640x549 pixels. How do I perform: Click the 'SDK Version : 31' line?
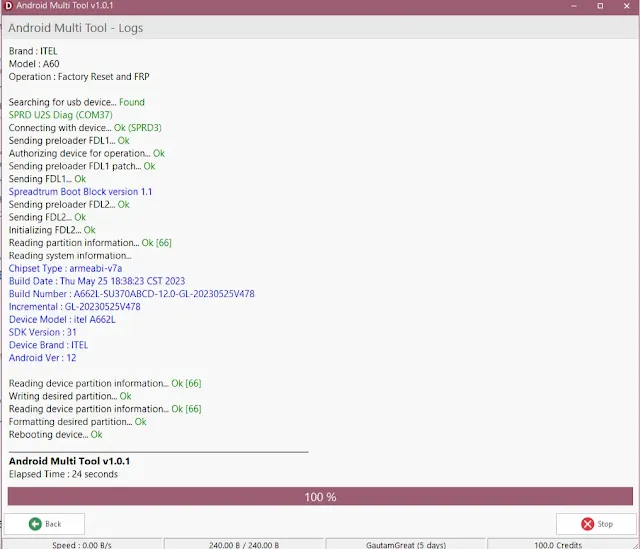coord(42,332)
